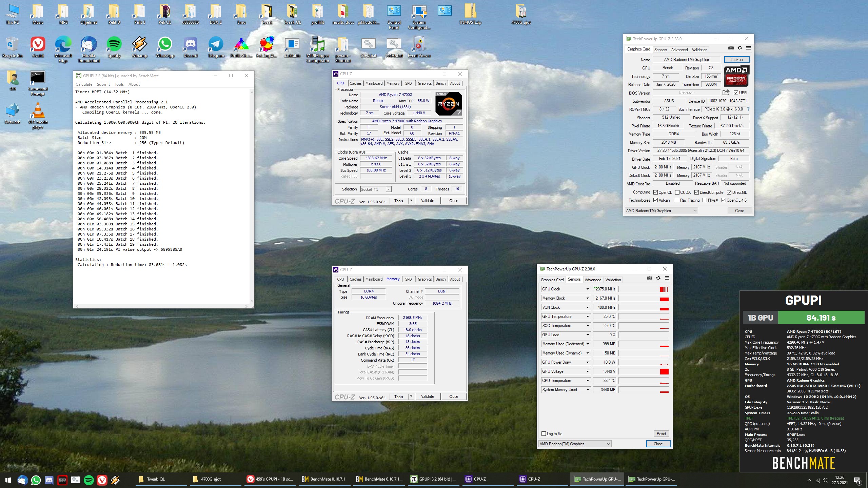The image size is (868, 488).
Task: Open the Submit menu in GPUPI
Action: click(x=103, y=84)
